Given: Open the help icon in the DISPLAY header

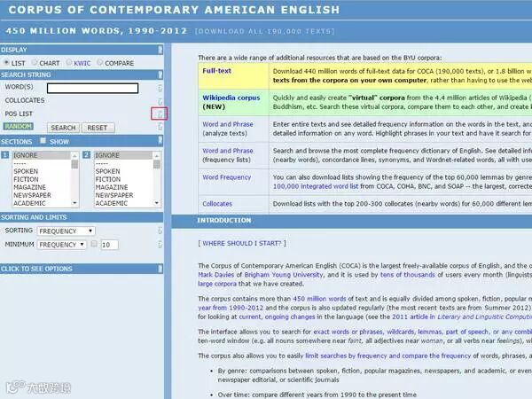Looking at the screenshot, I should click(160, 50).
